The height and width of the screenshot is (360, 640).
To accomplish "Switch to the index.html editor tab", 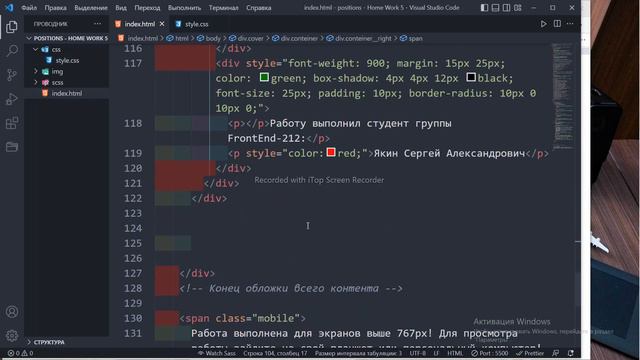I will 140,24.
